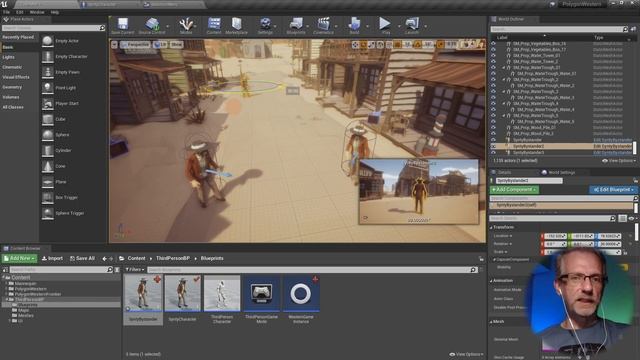Toggle visibility of selected SyntyBystander2
Viewport: 640px width, 360px height.
click(493, 146)
